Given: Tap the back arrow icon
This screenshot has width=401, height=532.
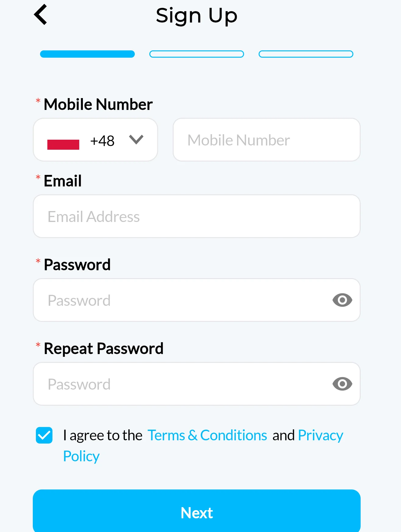Looking at the screenshot, I should click(x=41, y=15).
